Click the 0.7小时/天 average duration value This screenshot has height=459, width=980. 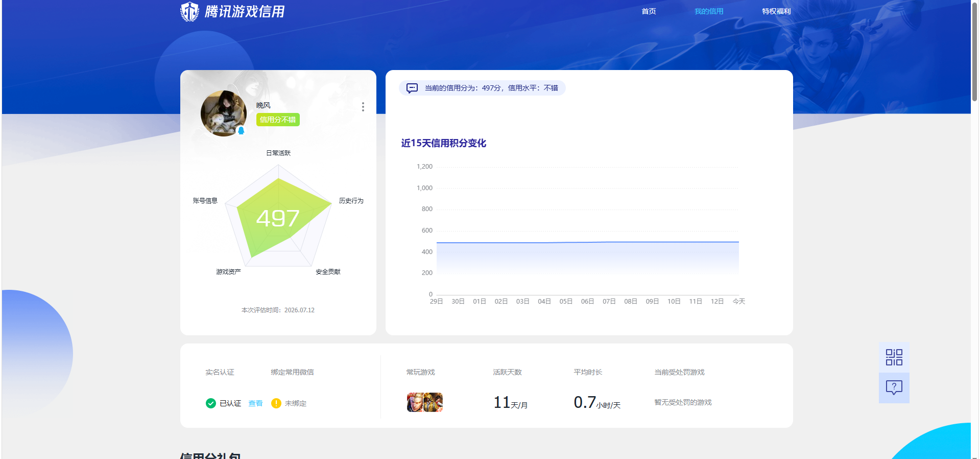pyautogui.click(x=597, y=403)
